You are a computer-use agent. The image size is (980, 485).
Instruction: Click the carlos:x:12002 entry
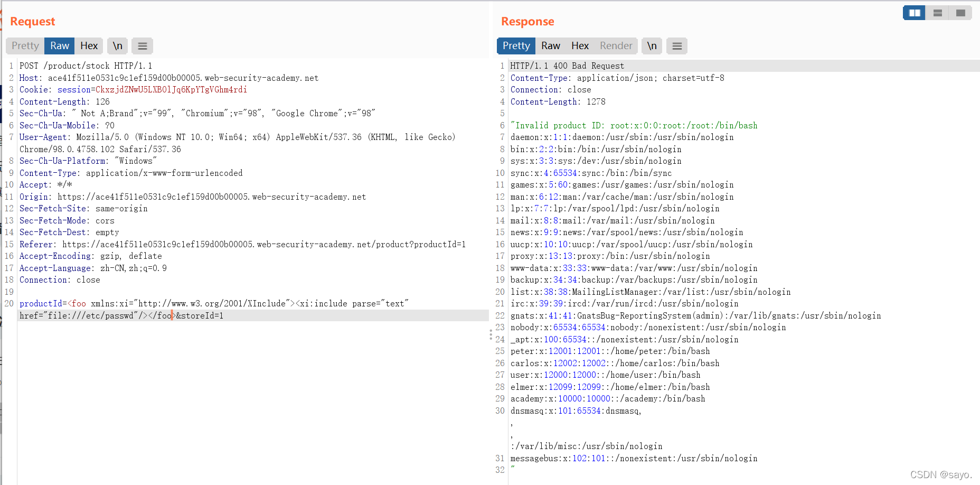point(615,363)
